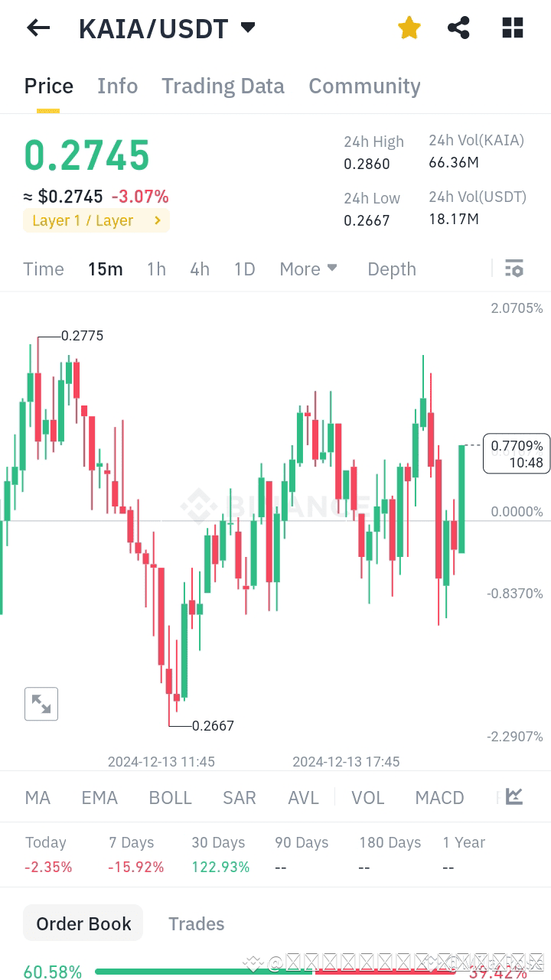Switch to the Trading Data tab
The height and width of the screenshot is (980, 551).
pos(223,86)
